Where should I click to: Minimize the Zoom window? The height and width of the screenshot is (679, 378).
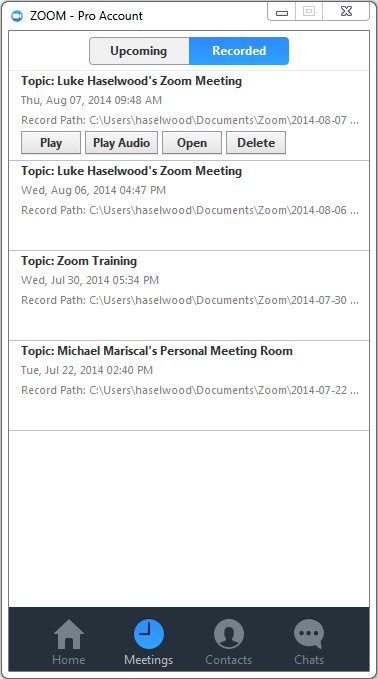point(282,12)
